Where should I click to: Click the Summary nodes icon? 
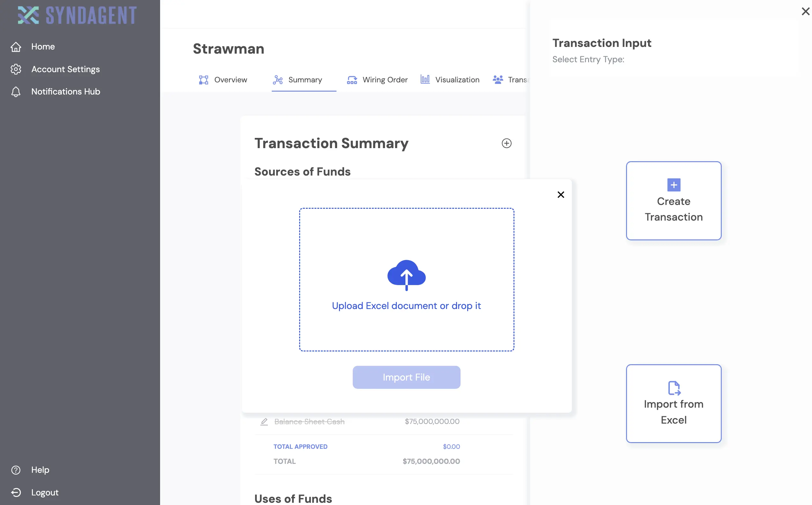point(277,80)
